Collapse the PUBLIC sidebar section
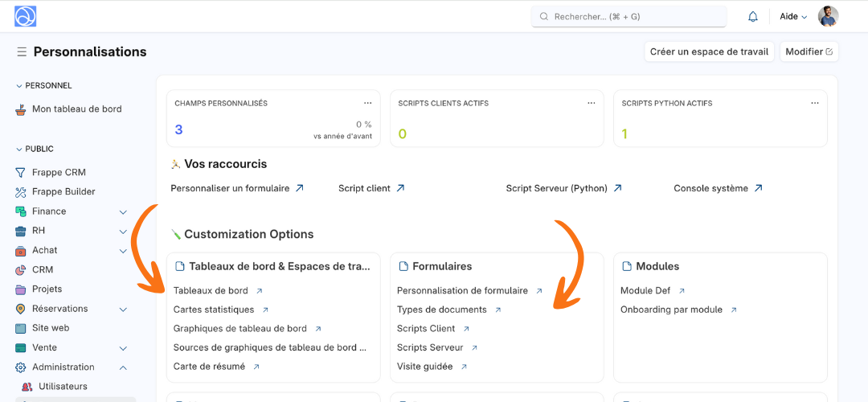The width and height of the screenshot is (868, 402). pos(19,150)
